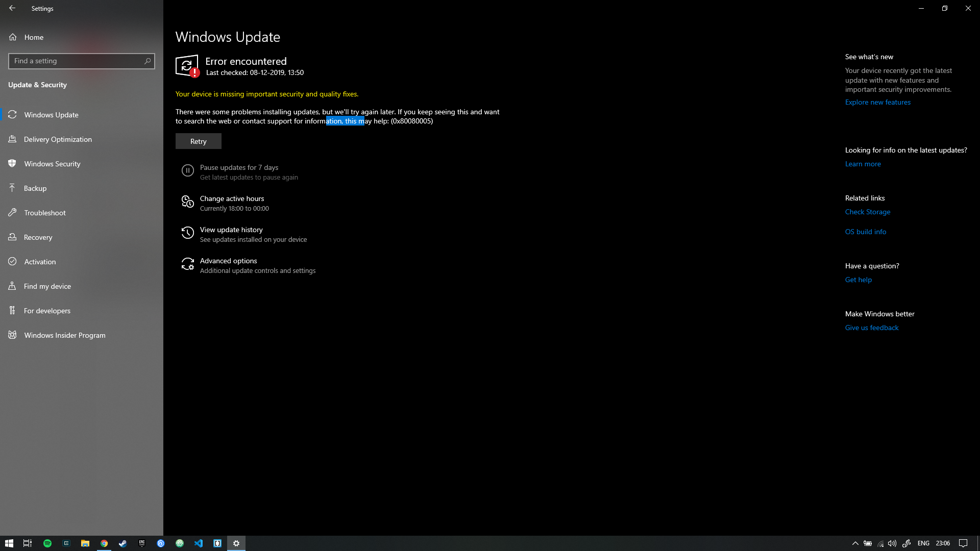Screen dimensions: 980x551
Task: Open Windows Insider Program page
Action: tap(82, 335)
